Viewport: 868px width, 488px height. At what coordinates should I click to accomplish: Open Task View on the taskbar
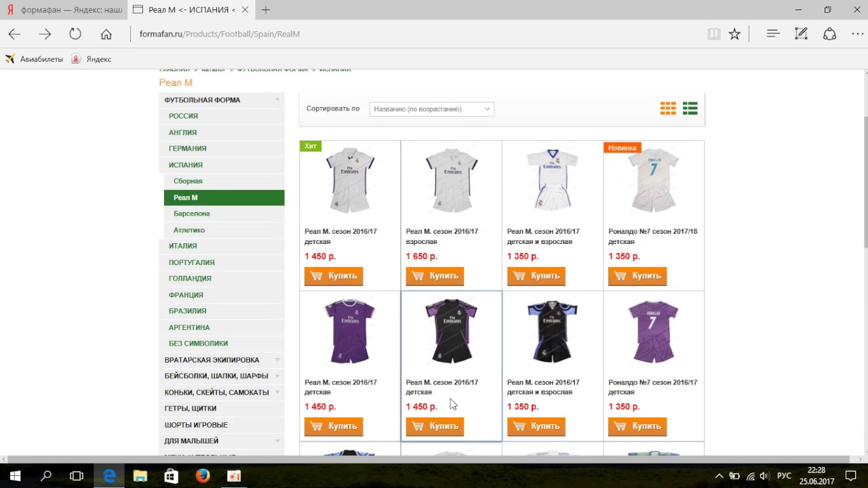(77, 476)
